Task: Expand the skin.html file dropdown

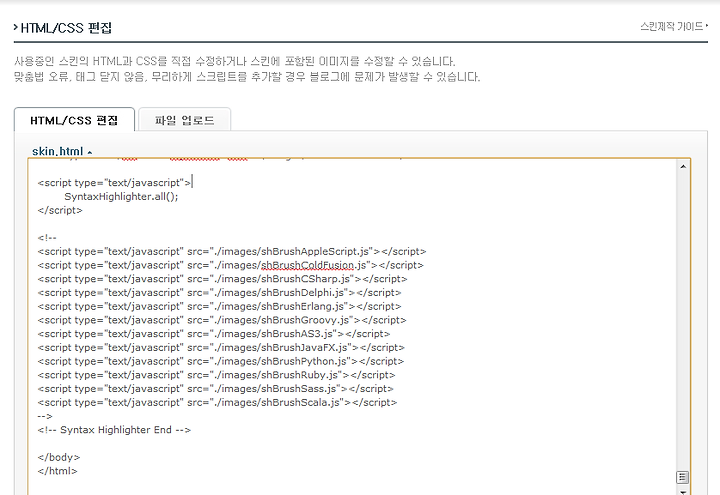Action: pyautogui.click(x=62, y=151)
